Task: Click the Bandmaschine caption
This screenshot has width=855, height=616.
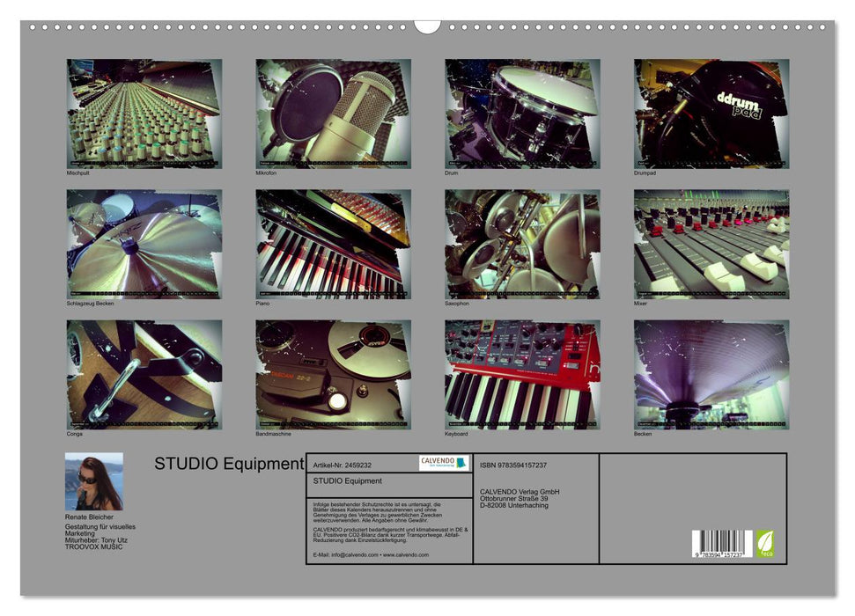Action: coord(273,434)
